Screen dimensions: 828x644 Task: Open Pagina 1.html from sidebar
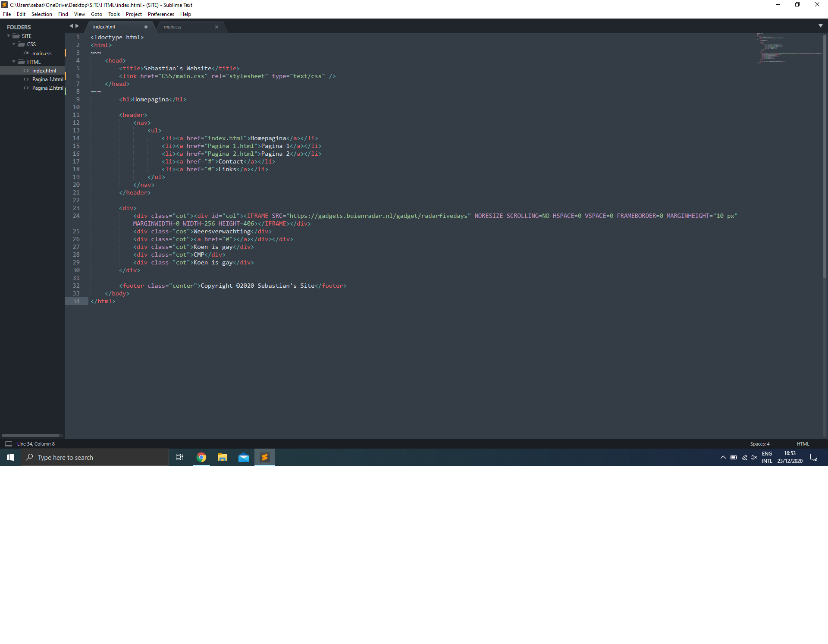pos(47,79)
